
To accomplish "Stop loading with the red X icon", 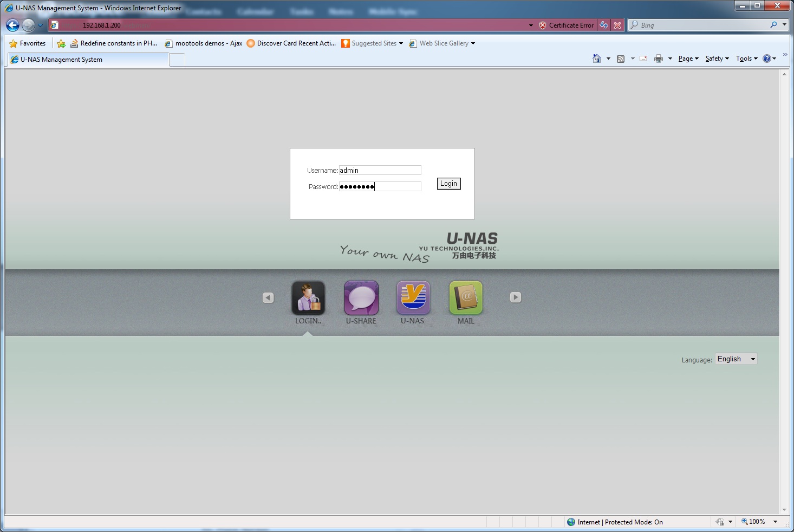I will tap(617, 25).
